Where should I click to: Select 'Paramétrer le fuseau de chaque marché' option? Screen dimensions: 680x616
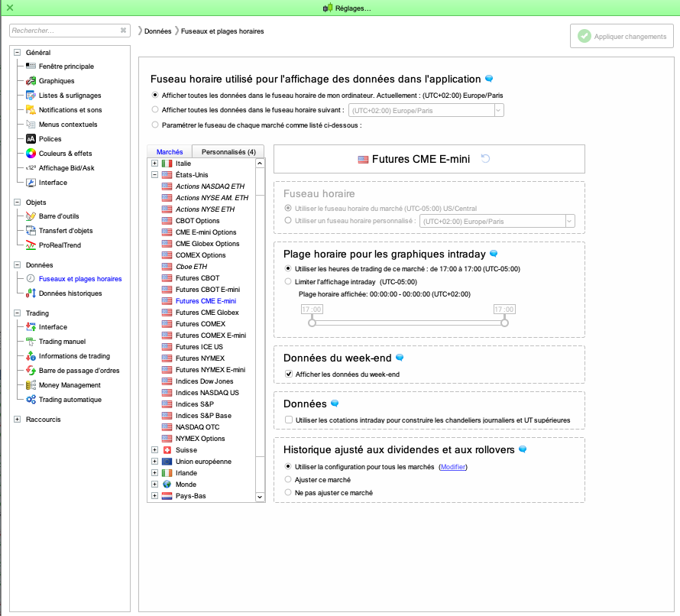coord(155,125)
